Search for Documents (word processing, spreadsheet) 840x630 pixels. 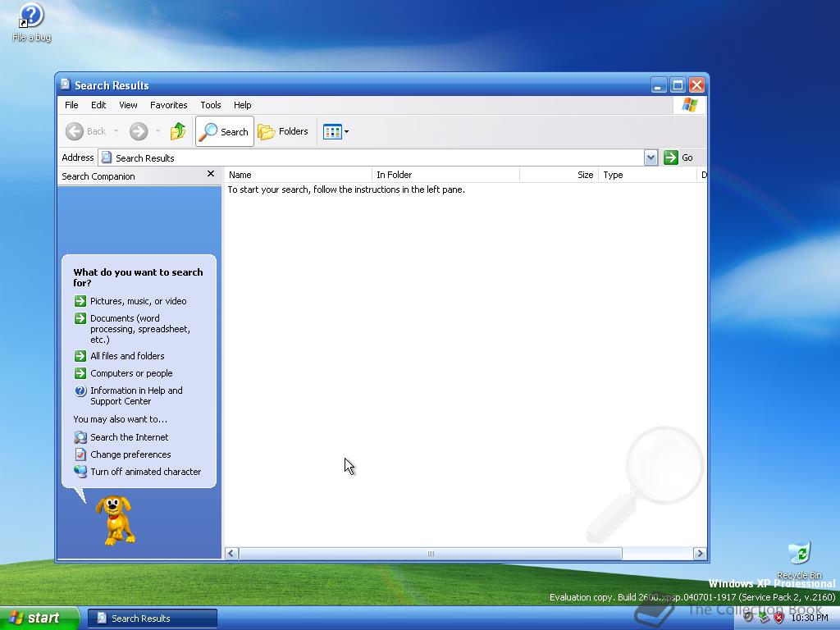coord(132,328)
